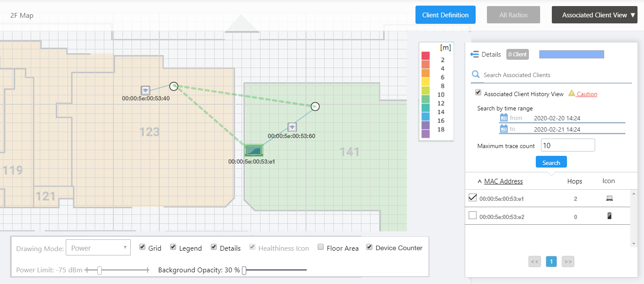Collapse the Details panel arrow icon

click(475, 54)
